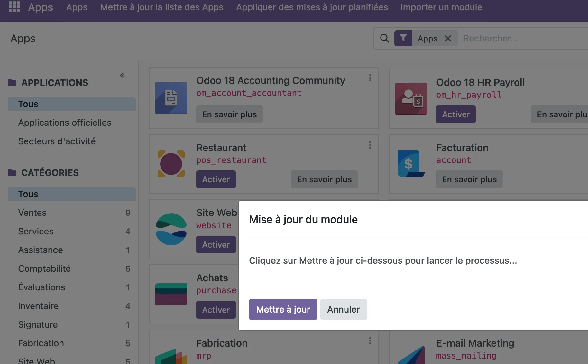Remove the Apps filter chip

(x=448, y=38)
